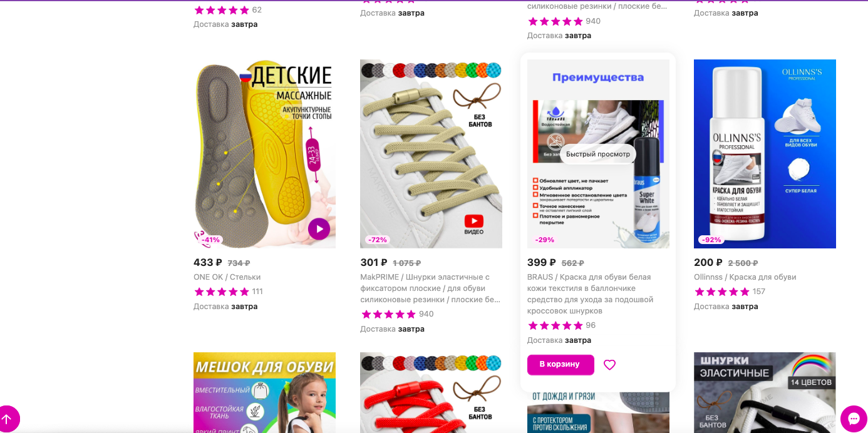
Task: Click the Ollinns's white shoe paint image
Action: tap(765, 154)
